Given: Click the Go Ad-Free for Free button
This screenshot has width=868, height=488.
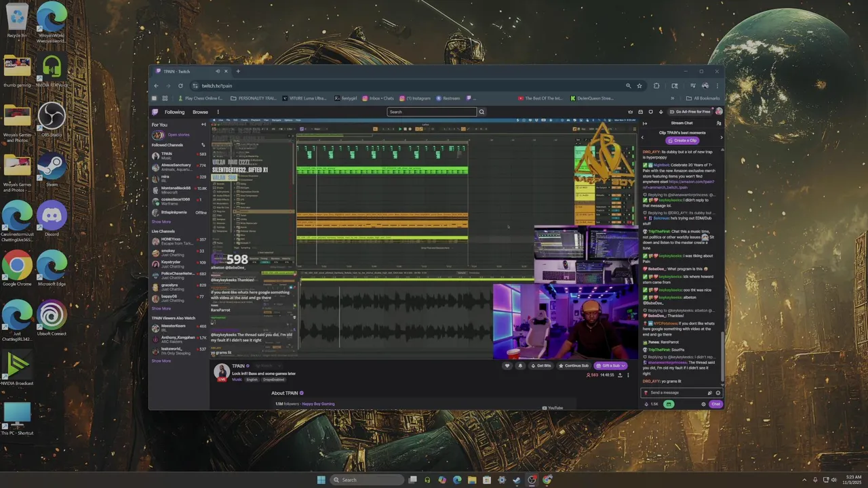Looking at the screenshot, I should point(690,112).
